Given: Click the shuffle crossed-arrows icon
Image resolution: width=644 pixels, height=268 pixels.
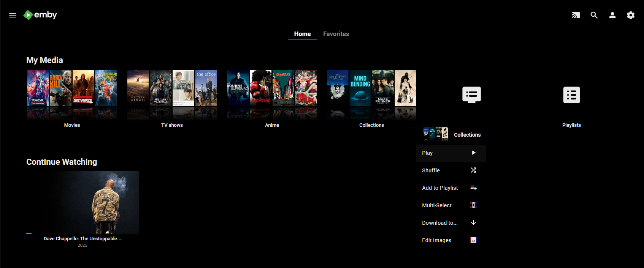Looking at the screenshot, I should click(473, 170).
